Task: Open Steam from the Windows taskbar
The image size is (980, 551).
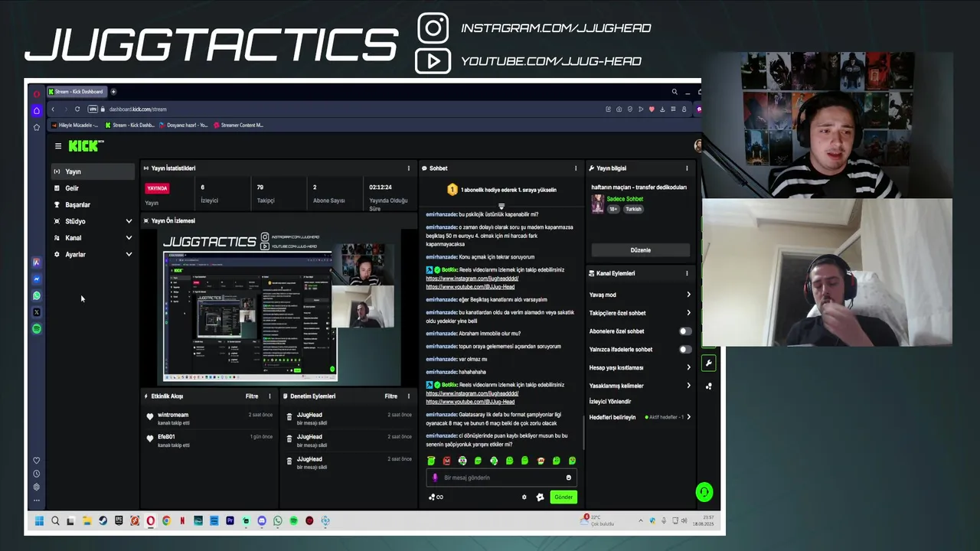Action: (103, 521)
